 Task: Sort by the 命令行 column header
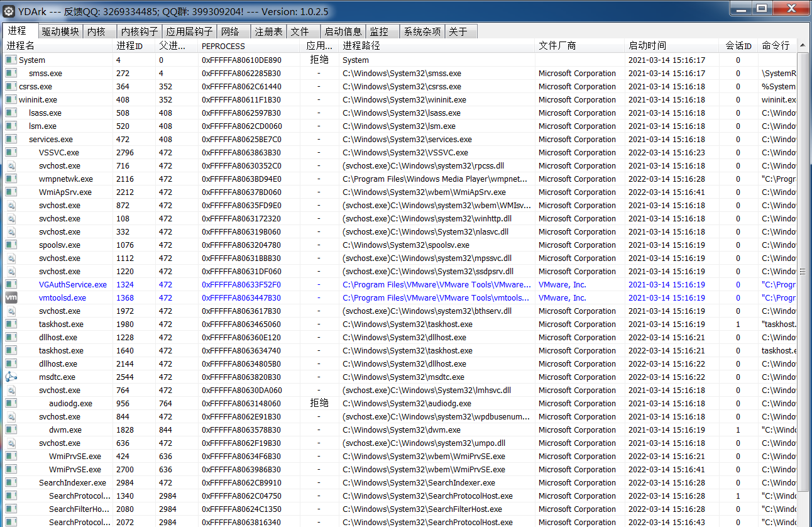tap(777, 46)
